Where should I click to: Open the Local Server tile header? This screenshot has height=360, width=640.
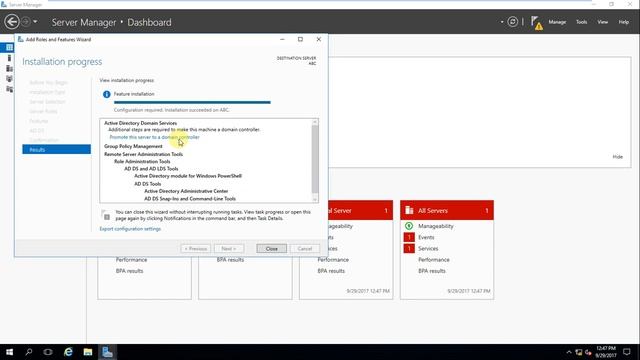[360, 210]
